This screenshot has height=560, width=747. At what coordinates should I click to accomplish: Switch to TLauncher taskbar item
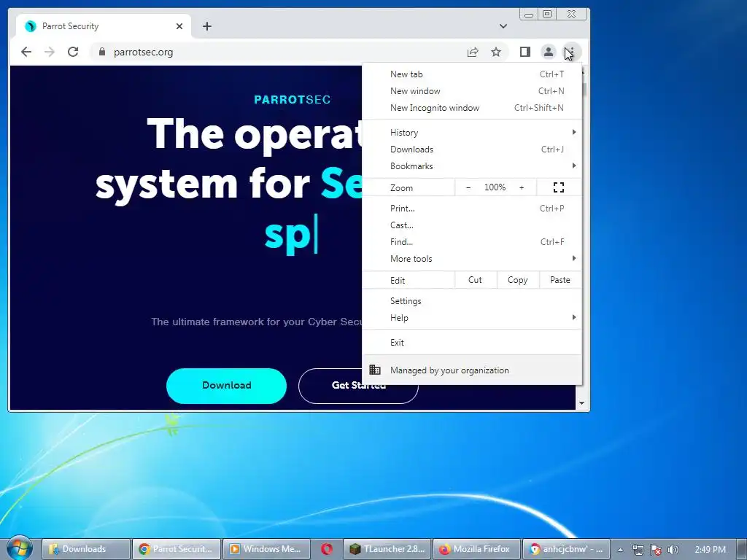pos(387,549)
